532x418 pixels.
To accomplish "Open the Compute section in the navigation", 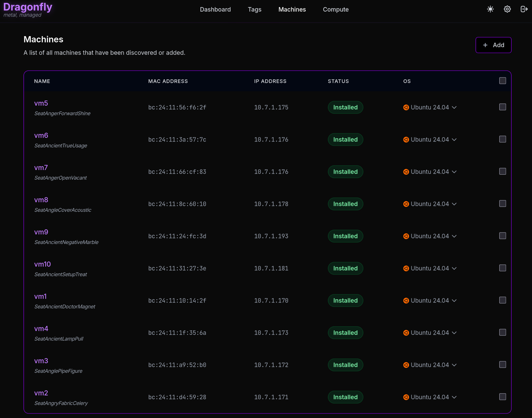I will [x=336, y=9].
